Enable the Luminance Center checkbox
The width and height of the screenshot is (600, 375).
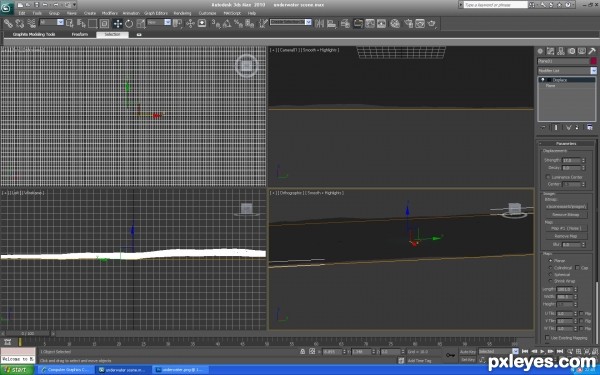pyautogui.click(x=548, y=177)
